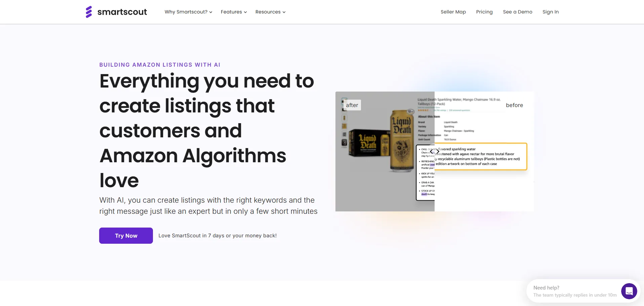
Task: Open the Pricing page
Action: pyautogui.click(x=484, y=12)
